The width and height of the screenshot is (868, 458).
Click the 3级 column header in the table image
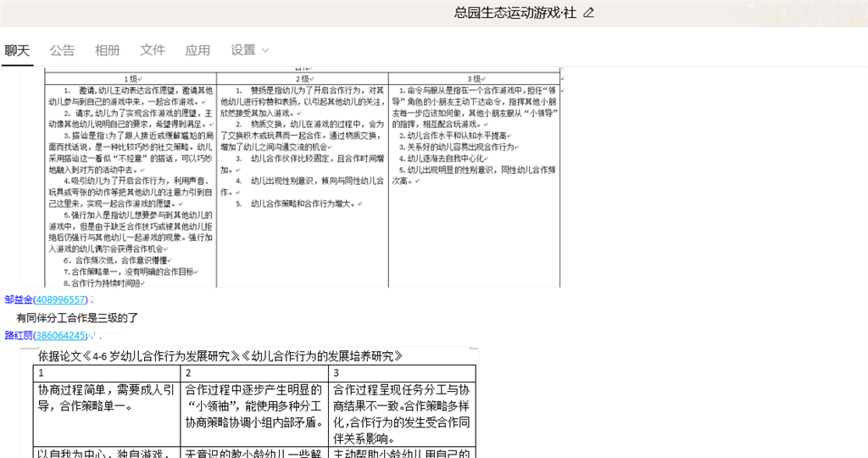[474, 78]
